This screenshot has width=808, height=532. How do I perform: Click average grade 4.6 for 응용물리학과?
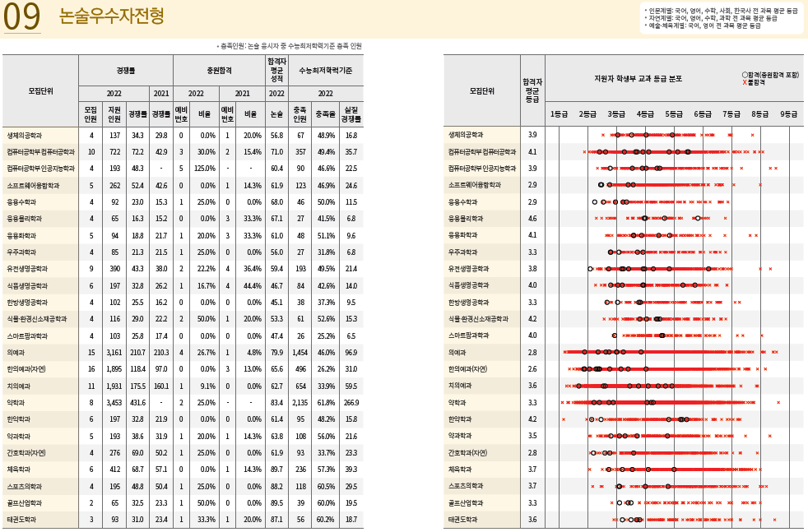click(x=532, y=219)
